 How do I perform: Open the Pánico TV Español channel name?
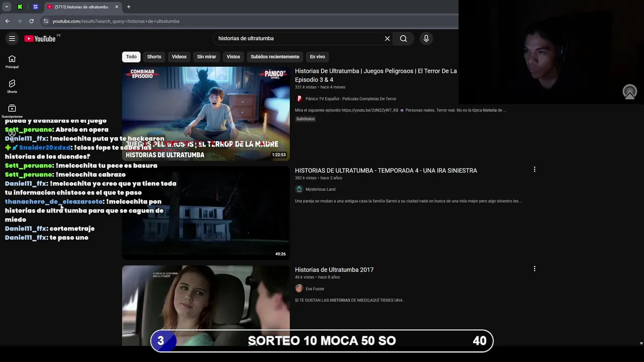[x=351, y=99]
